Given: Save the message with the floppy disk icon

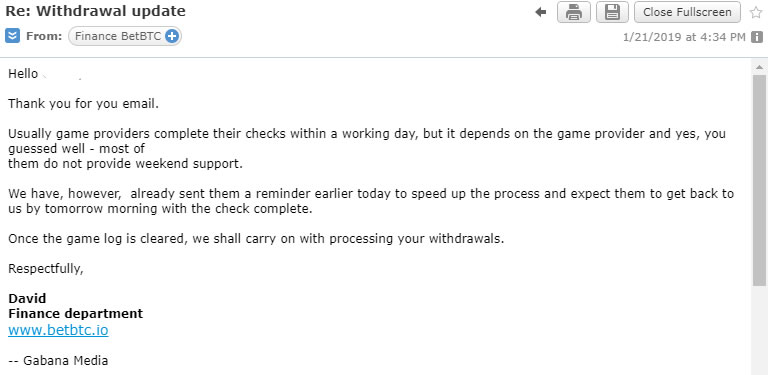Looking at the screenshot, I should pos(612,12).
